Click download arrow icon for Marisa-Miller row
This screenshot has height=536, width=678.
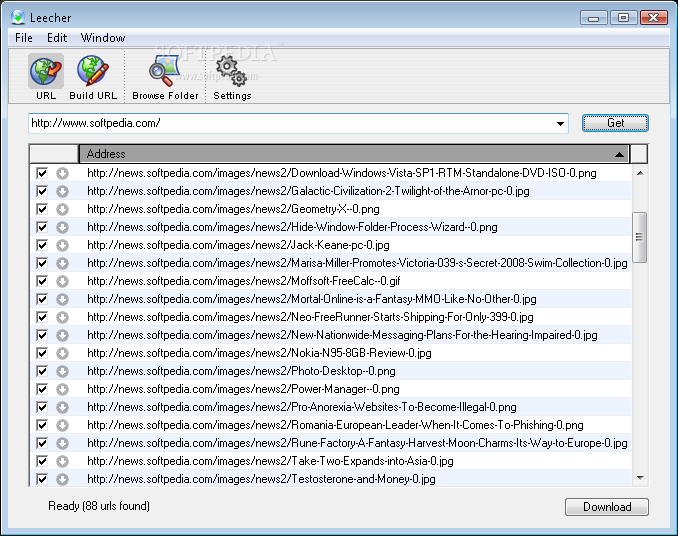[62, 263]
